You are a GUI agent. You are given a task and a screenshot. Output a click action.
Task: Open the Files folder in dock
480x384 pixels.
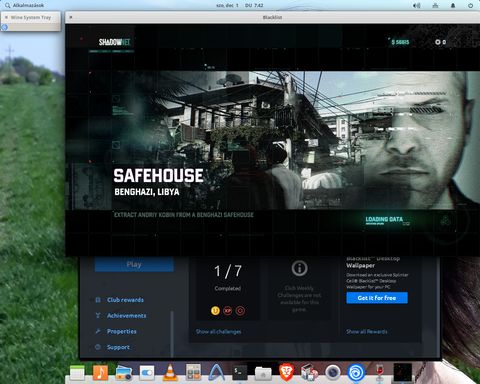263,373
